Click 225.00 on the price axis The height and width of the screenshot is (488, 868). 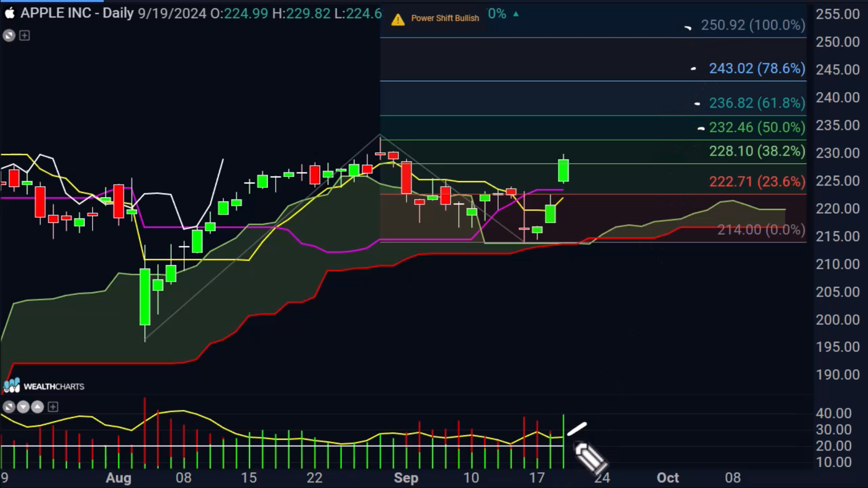coord(837,181)
